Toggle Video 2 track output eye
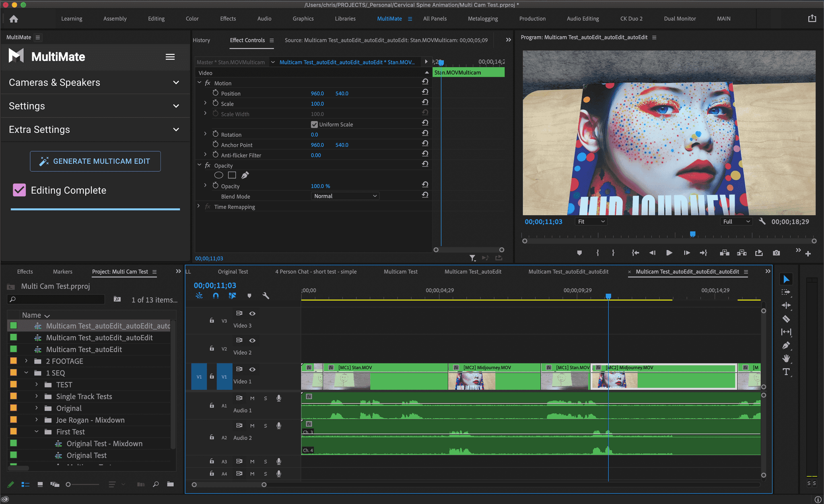This screenshot has height=504, width=824. click(252, 340)
